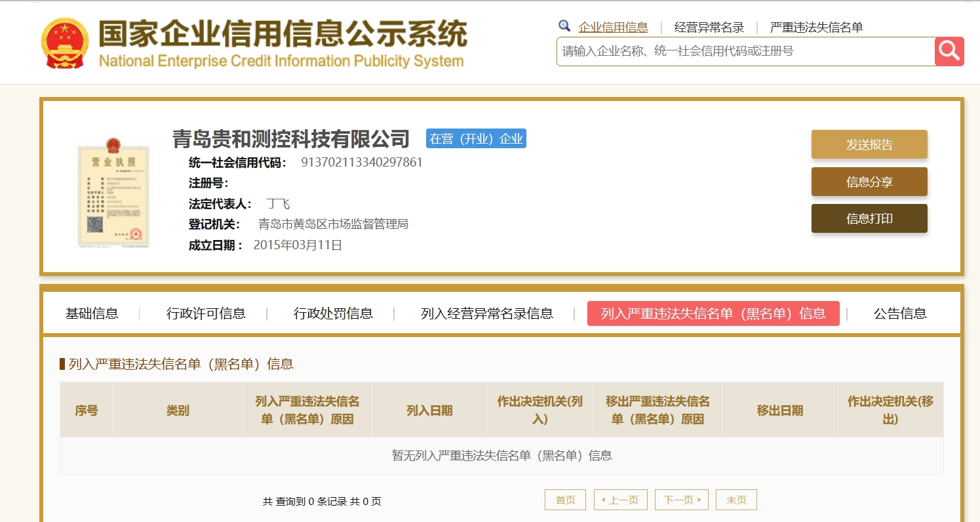Click the 统一社会信用代码 label

coord(237,163)
